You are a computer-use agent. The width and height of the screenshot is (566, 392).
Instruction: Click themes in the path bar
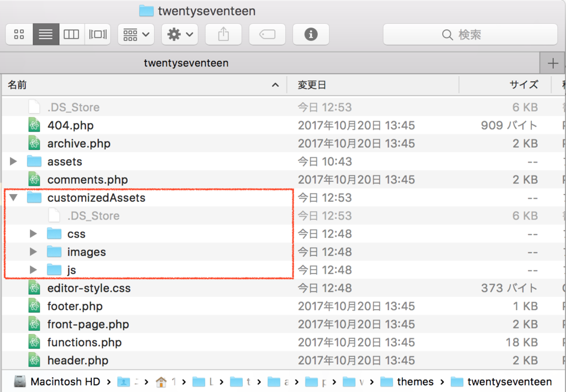(x=415, y=381)
